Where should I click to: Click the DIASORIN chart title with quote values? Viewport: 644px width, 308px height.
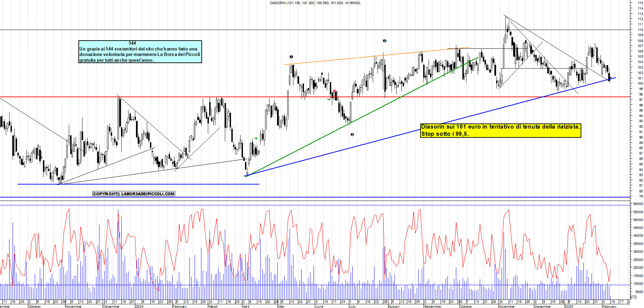click(x=315, y=3)
